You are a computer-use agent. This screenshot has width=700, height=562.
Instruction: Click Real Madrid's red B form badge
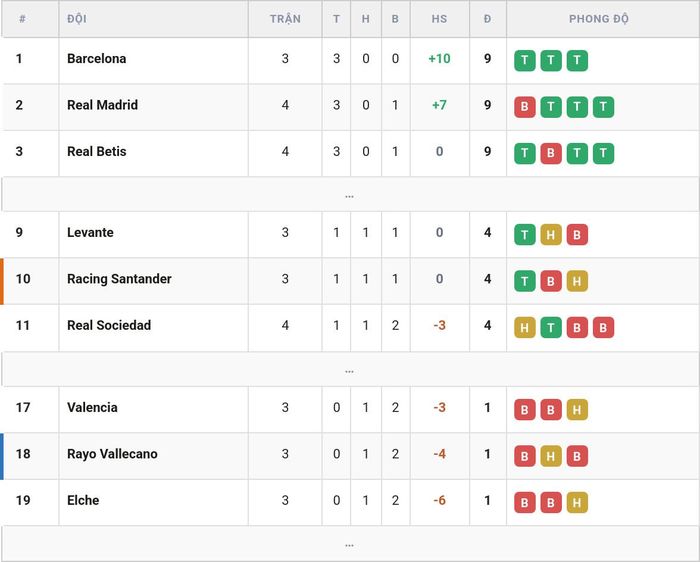coord(525,107)
